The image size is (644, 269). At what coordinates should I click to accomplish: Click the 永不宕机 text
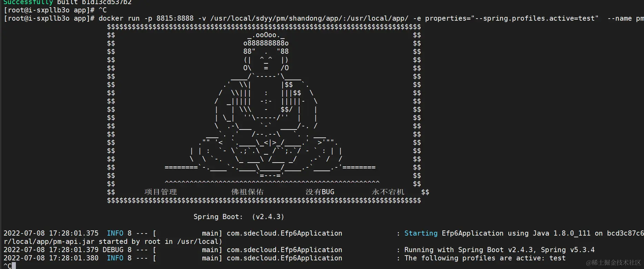388,192
